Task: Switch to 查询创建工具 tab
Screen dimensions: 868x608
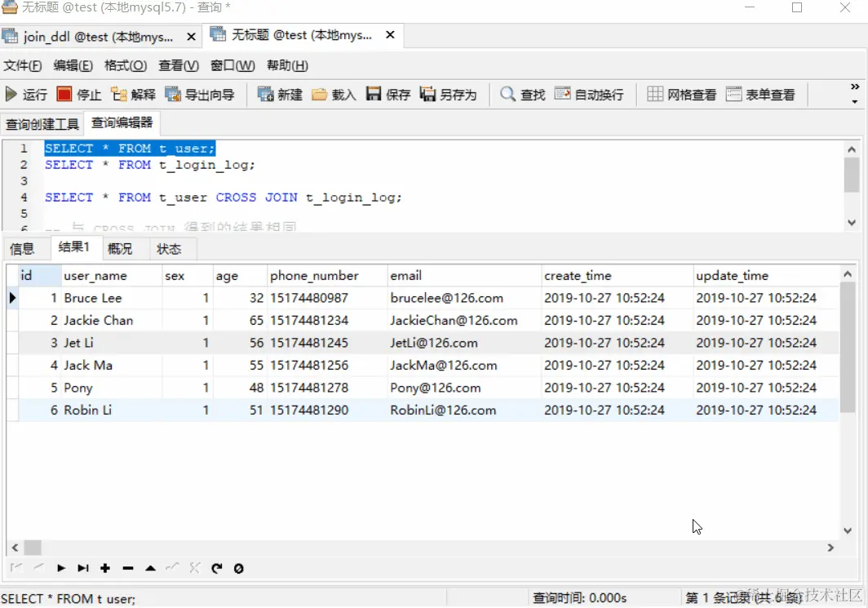Action: 42,123
